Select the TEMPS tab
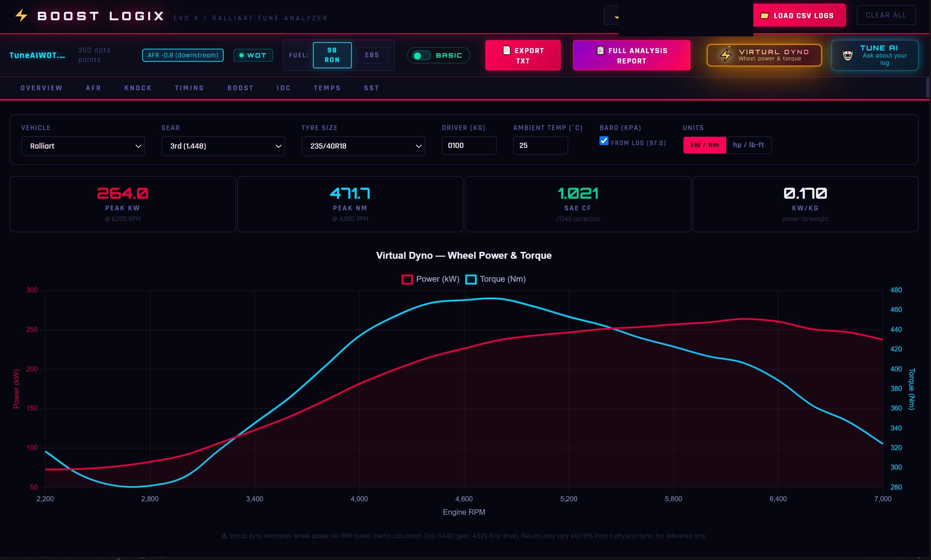Image resolution: width=931 pixels, height=560 pixels. (x=326, y=87)
